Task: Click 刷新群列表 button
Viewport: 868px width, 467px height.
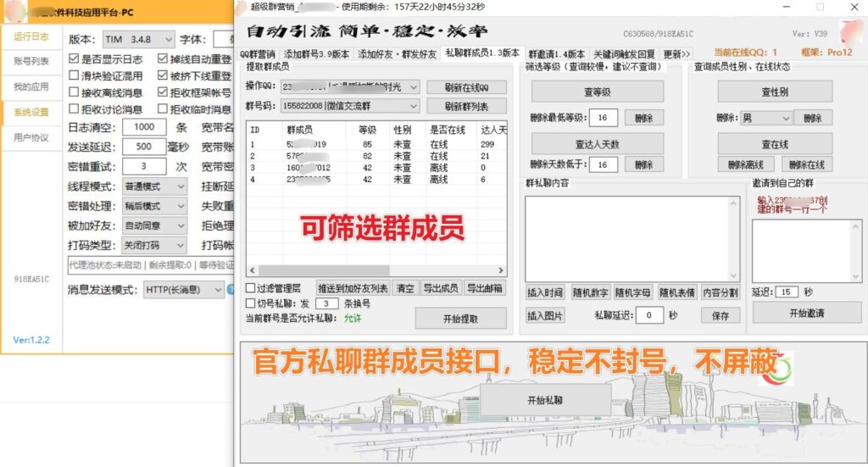Action: click(467, 106)
